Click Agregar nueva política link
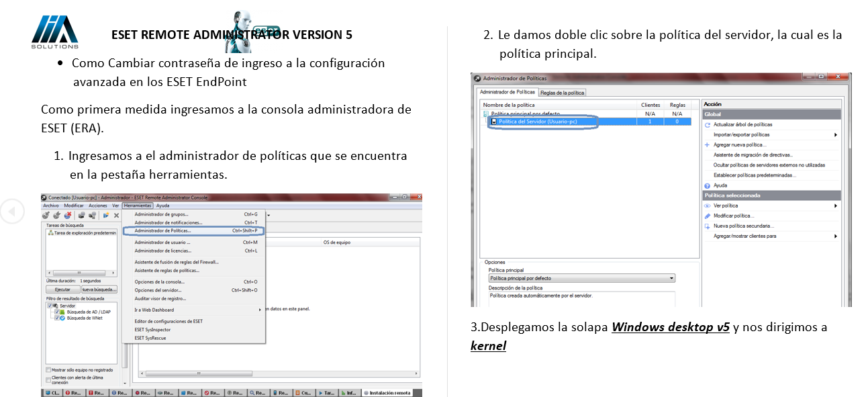The image size is (868, 397). [x=740, y=145]
